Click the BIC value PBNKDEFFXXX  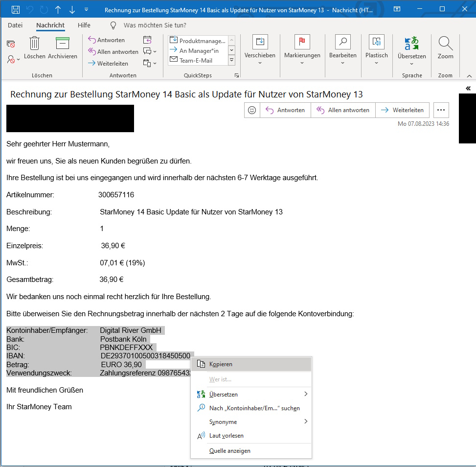(126, 347)
